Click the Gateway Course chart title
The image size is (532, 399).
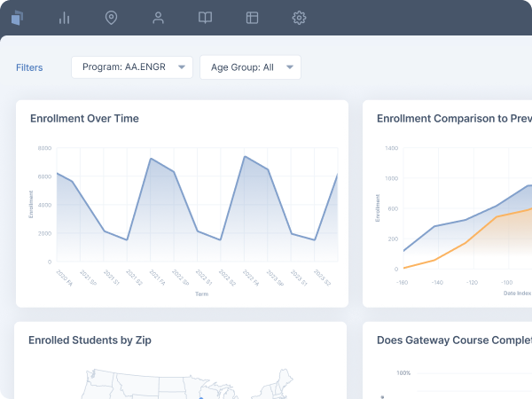pyautogui.click(x=453, y=340)
